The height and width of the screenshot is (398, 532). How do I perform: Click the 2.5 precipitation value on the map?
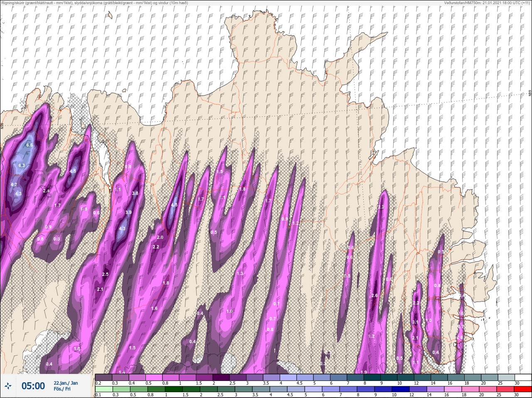(105, 275)
